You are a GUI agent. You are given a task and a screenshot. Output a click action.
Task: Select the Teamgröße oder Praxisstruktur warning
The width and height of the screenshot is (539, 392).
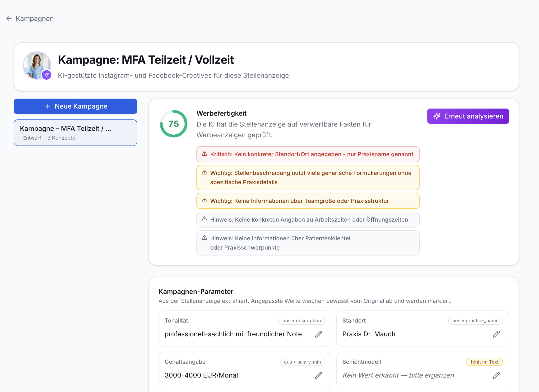(308, 201)
